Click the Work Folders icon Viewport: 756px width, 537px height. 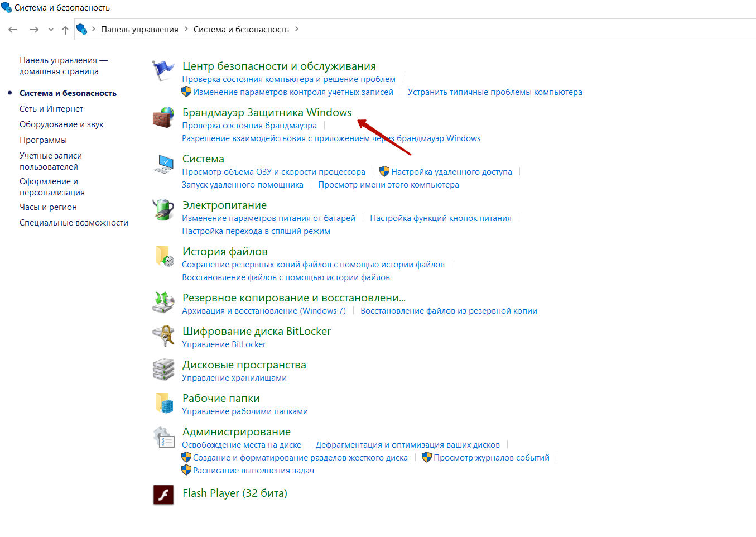click(164, 402)
